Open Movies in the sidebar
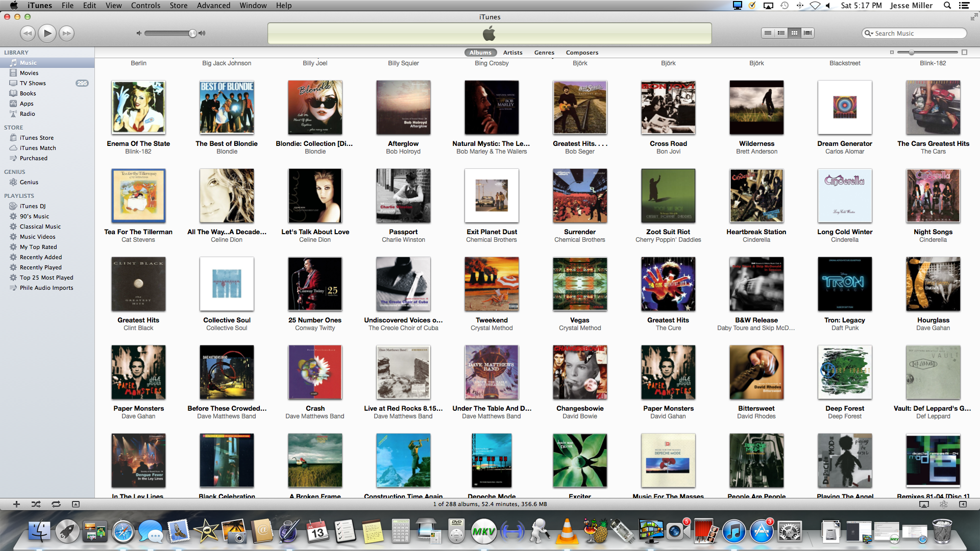The image size is (980, 551). click(47, 73)
